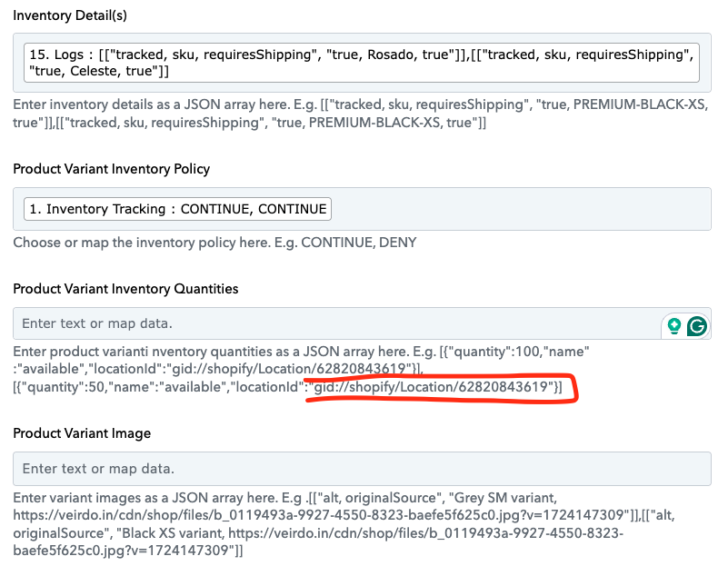Click the Inventory Detail(s) field label

tap(70, 15)
